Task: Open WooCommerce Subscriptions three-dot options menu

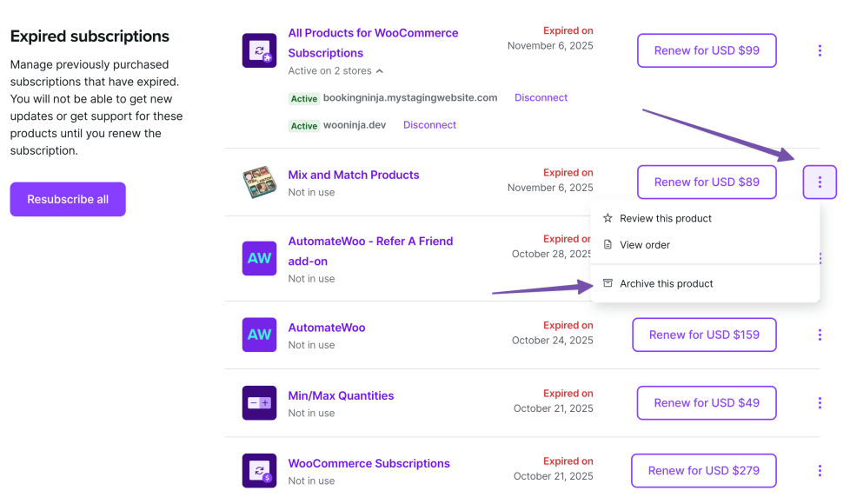Action: [820, 470]
